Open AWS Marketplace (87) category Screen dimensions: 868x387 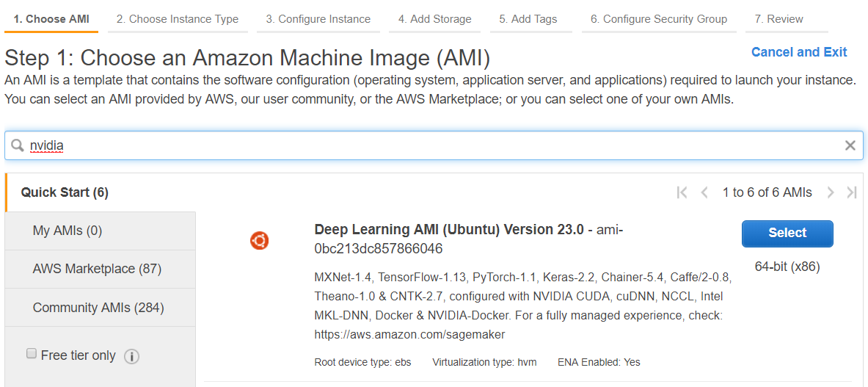(100, 269)
